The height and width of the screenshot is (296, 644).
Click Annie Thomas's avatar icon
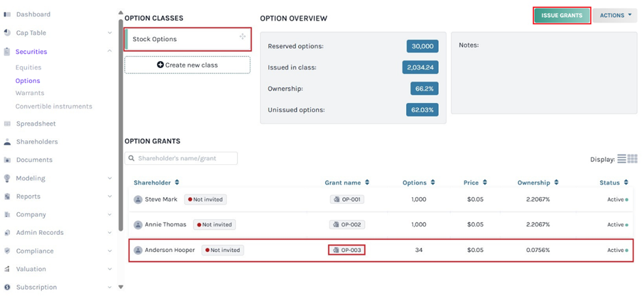(x=138, y=225)
